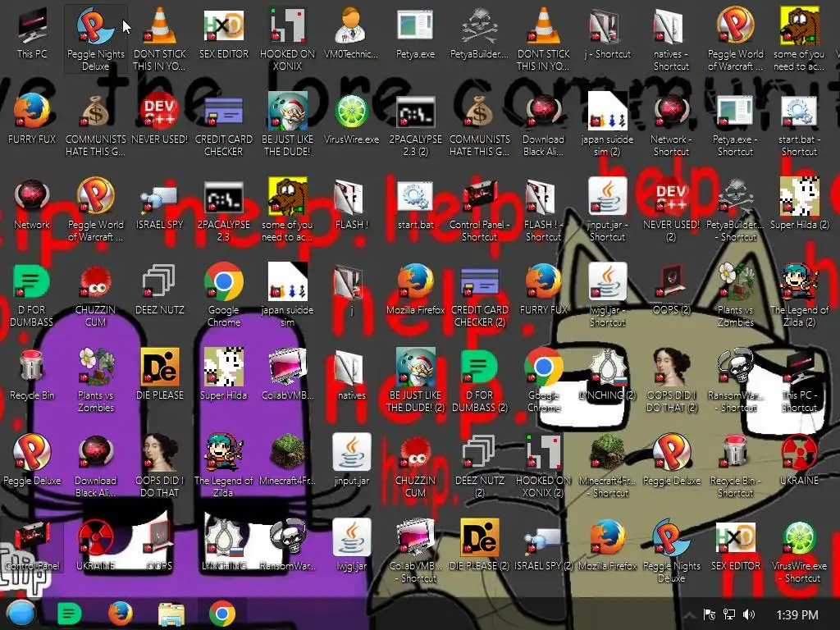Select the FLASH ! desktop icon
The width and height of the screenshot is (840, 630).
tap(351, 204)
